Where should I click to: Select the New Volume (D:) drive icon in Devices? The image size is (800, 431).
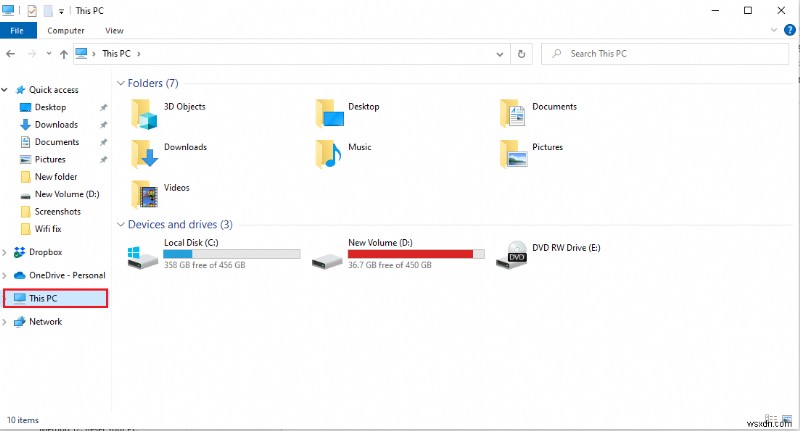[x=327, y=262]
